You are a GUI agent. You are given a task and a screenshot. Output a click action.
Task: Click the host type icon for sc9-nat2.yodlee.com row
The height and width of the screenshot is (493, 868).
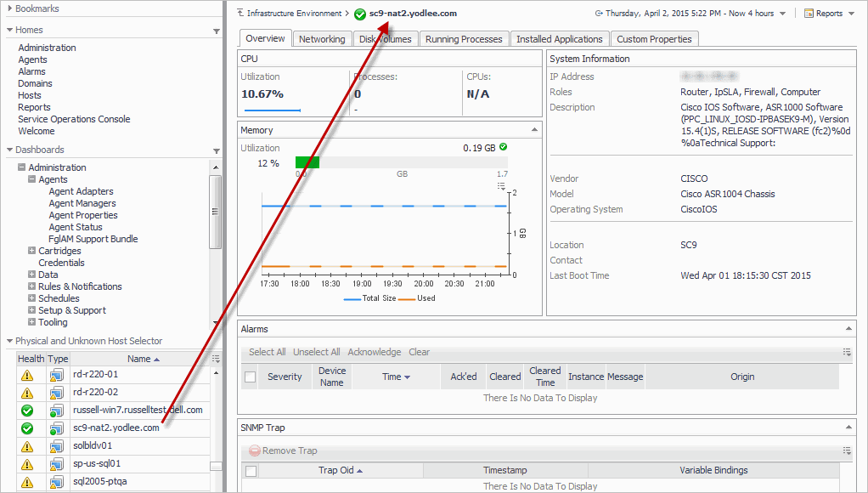coord(56,428)
